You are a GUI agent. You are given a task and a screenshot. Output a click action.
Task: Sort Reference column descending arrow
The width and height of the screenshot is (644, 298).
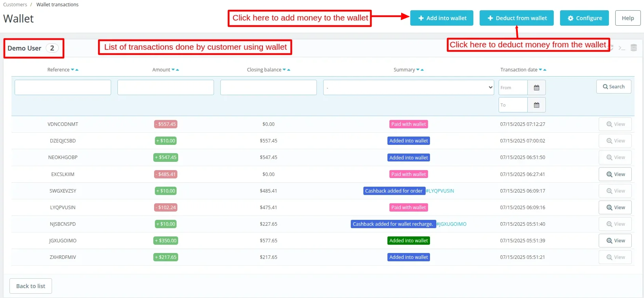tap(73, 70)
